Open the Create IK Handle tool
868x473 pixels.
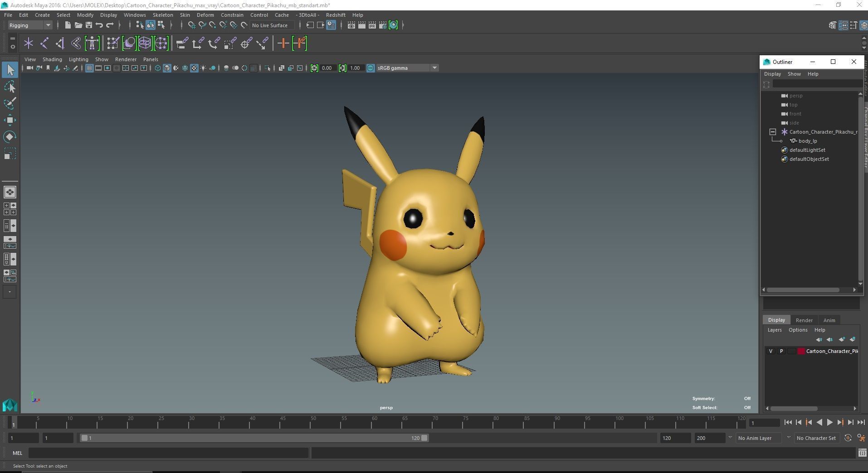[x=60, y=43]
